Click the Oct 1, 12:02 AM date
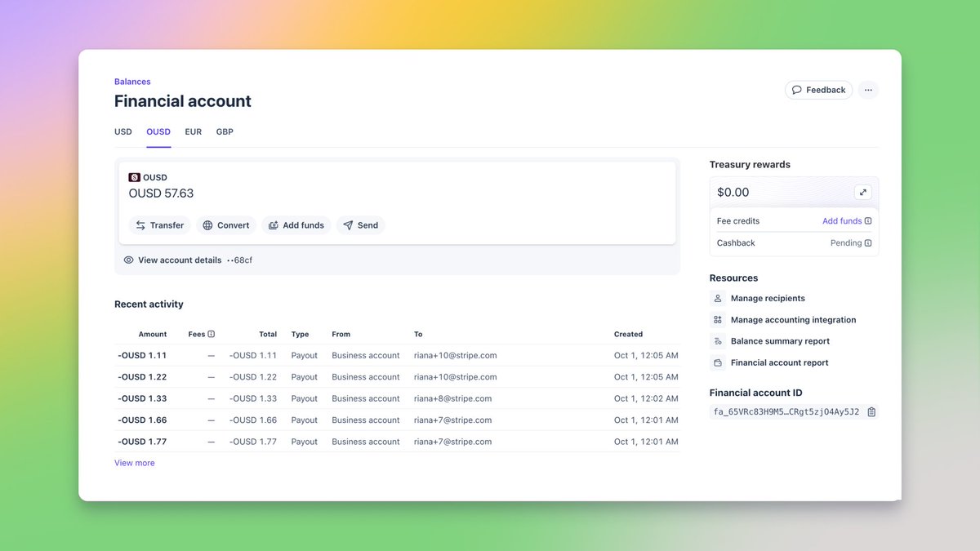This screenshot has height=551, width=980. pyautogui.click(x=646, y=398)
